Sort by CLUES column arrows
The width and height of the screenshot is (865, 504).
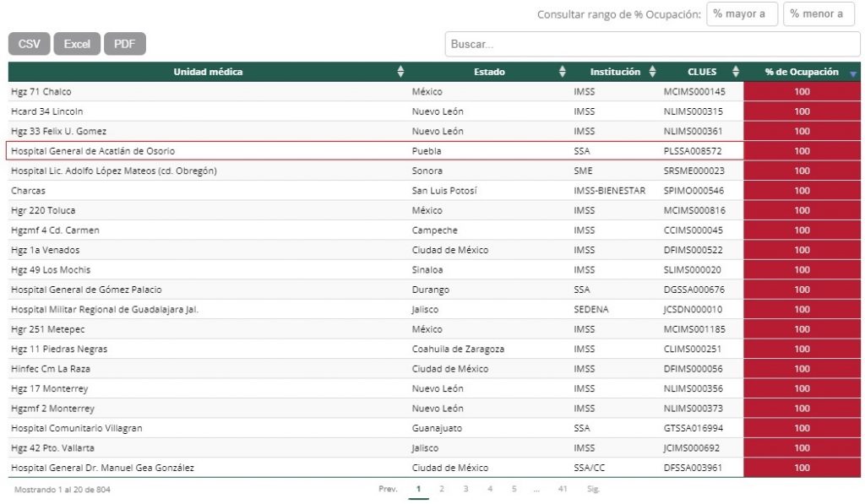(735, 73)
